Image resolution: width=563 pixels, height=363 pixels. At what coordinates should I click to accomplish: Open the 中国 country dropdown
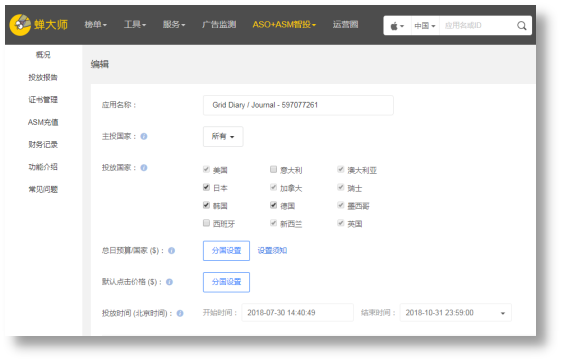(425, 26)
